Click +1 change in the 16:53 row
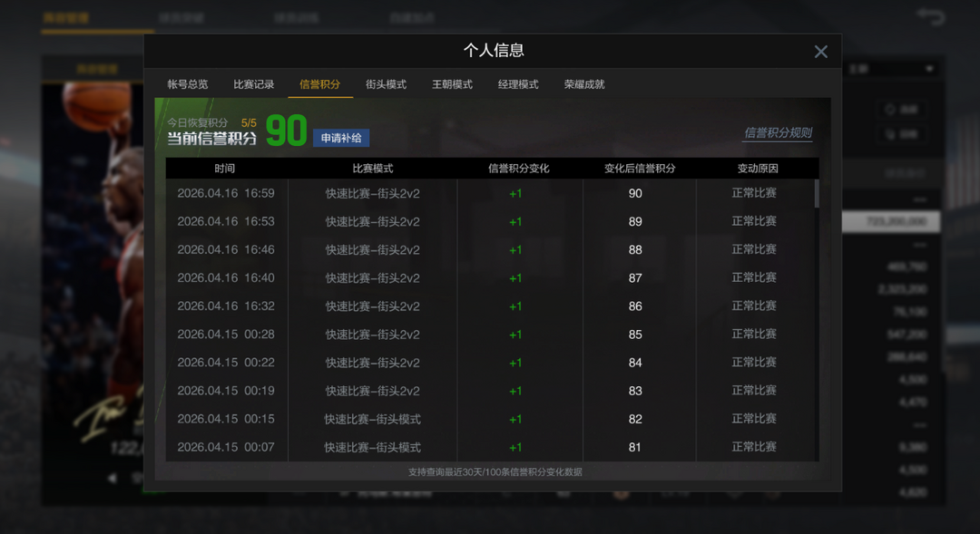980x534 pixels. pyautogui.click(x=515, y=222)
